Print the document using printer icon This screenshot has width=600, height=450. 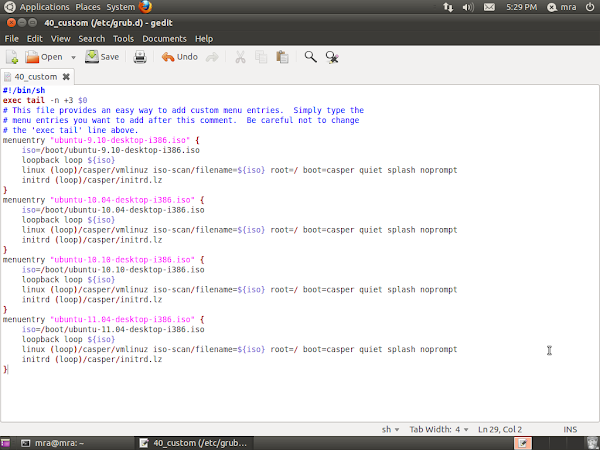140,57
